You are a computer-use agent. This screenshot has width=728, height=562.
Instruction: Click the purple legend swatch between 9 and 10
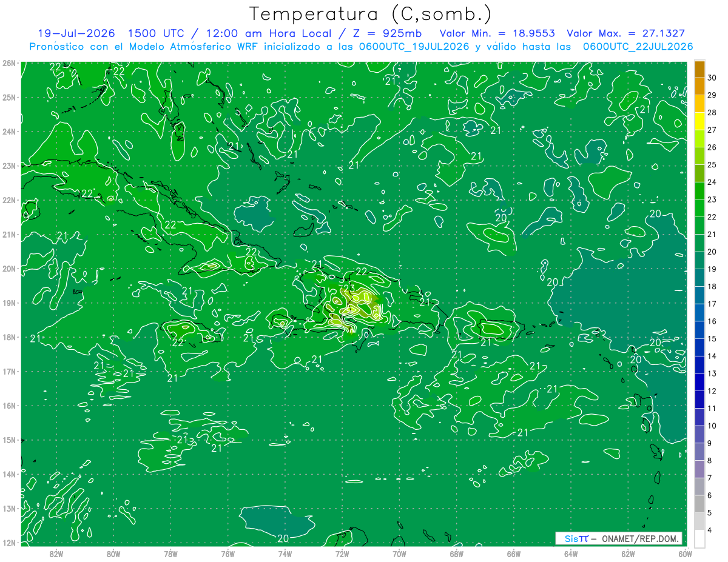point(699,434)
